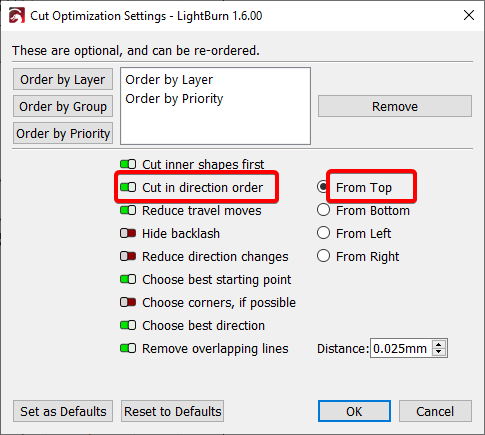Select the From Bottom radio option
This screenshot has height=435, width=485.
click(x=323, y=210)
